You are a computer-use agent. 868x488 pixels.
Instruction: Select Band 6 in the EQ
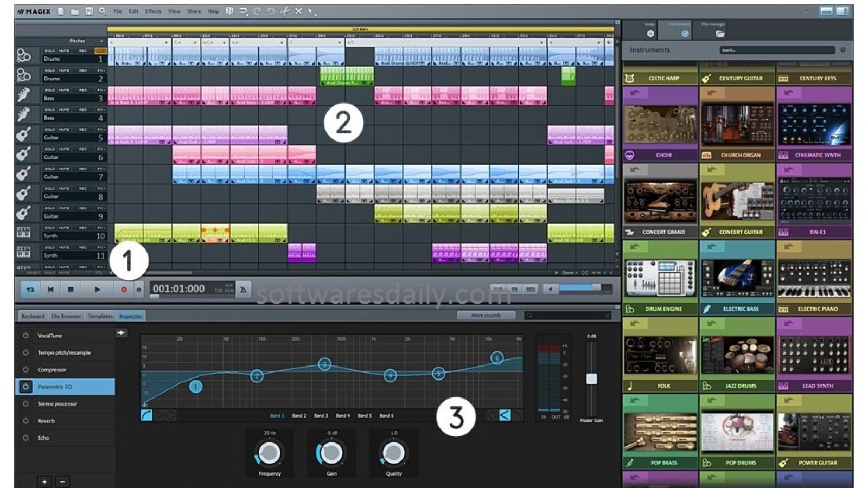pos(387,416)
